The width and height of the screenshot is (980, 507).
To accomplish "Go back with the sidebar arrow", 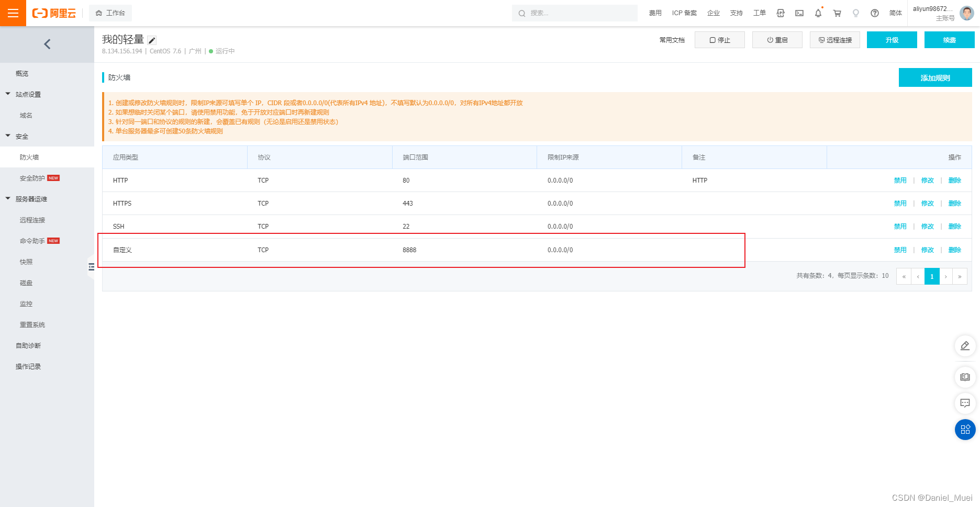I will pos(47,44).
